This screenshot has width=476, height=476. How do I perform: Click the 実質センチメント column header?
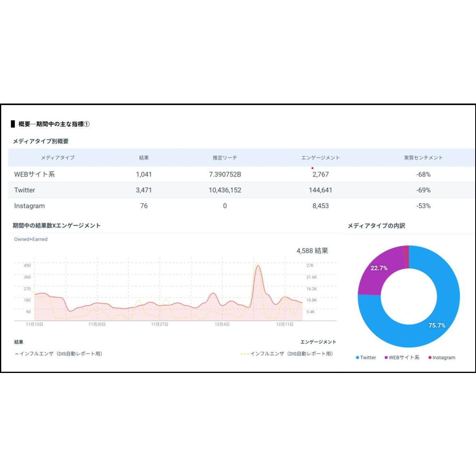pos(423,158)
